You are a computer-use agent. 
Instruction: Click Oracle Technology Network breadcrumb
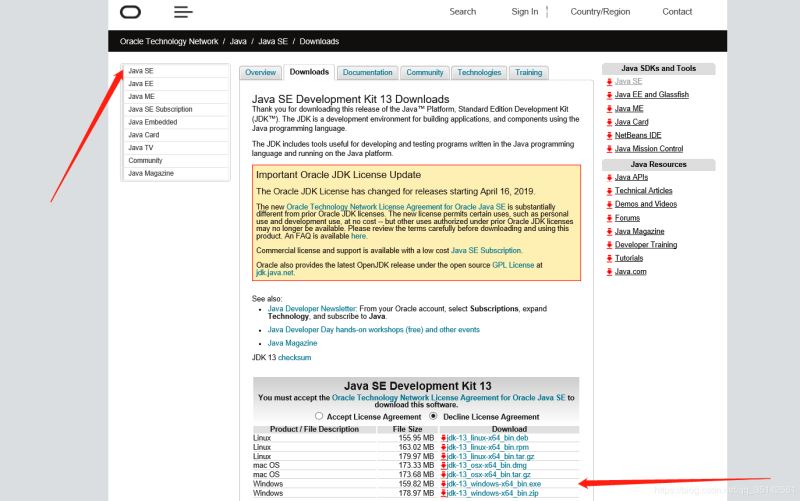click(169, 41)
